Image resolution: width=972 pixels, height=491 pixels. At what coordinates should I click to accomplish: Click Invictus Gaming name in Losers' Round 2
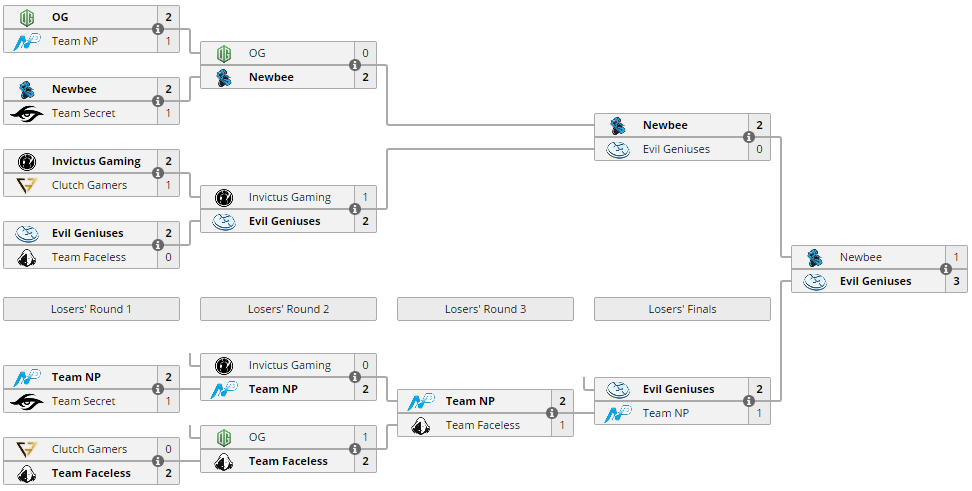pyautogui.click(x=289, y=365)
